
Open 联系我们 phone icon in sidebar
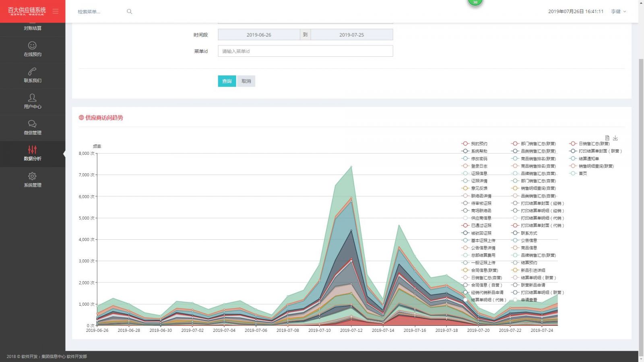[32, 72]
